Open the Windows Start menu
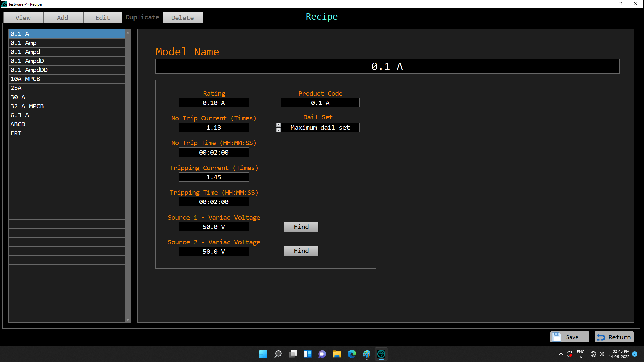The image size is (644, 362). tap(263, 354)
